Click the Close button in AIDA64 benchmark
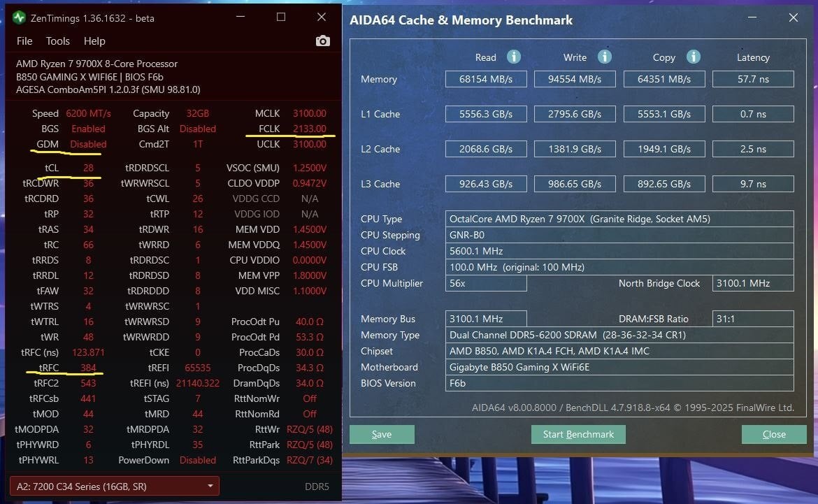This screenshot has height=504, width=818. [x=774, y=434]
